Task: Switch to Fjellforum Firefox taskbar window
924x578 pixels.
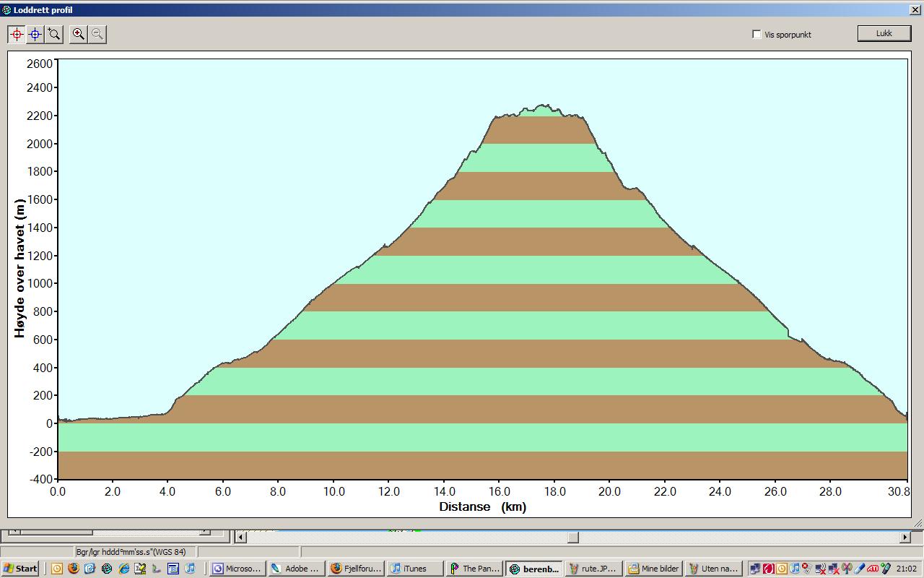Action: tap(354, 569)
